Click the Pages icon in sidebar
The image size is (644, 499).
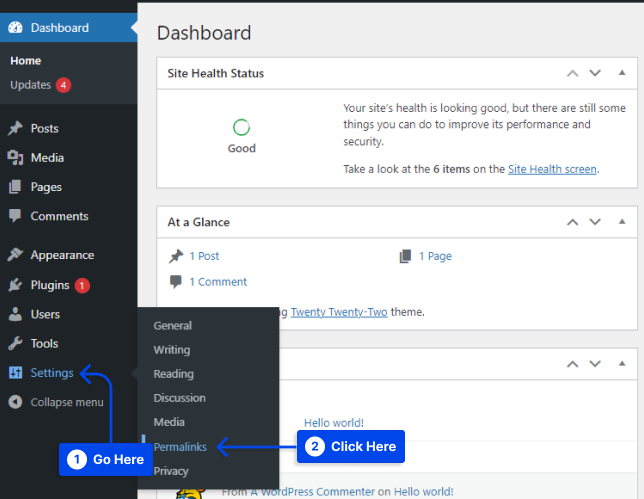pyautogui.click(x=15, y=187)
